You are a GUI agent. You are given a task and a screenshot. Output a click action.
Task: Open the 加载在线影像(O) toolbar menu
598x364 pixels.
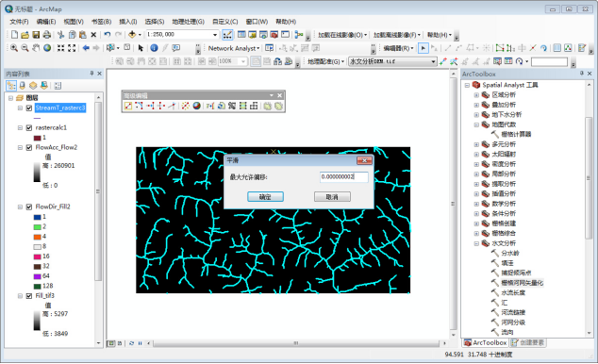point(342,35)
